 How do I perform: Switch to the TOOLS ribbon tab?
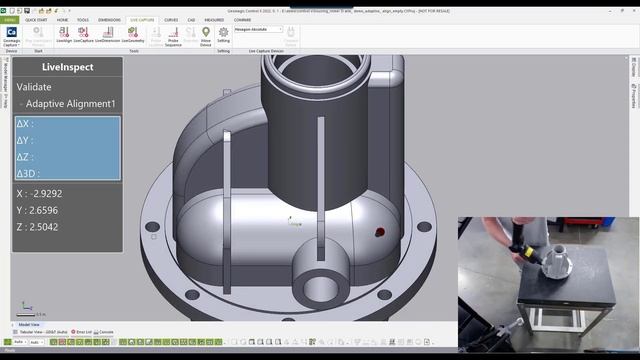point(82,20)
